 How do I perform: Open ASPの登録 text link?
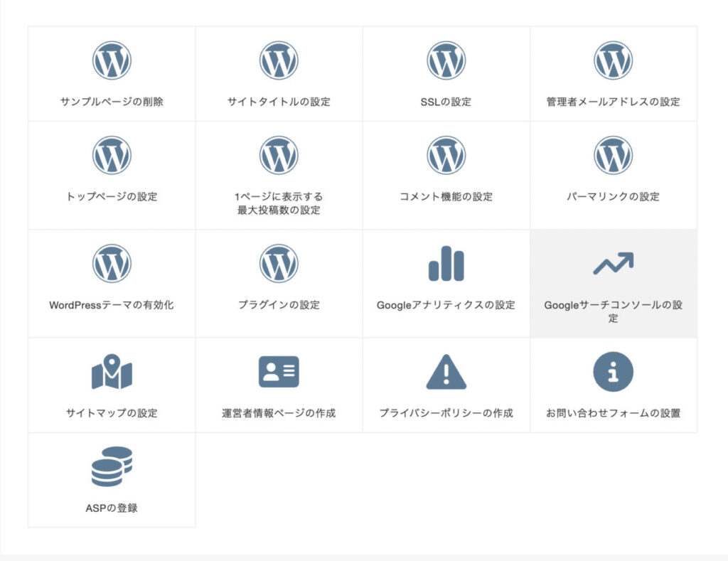[x=112, y=508]
